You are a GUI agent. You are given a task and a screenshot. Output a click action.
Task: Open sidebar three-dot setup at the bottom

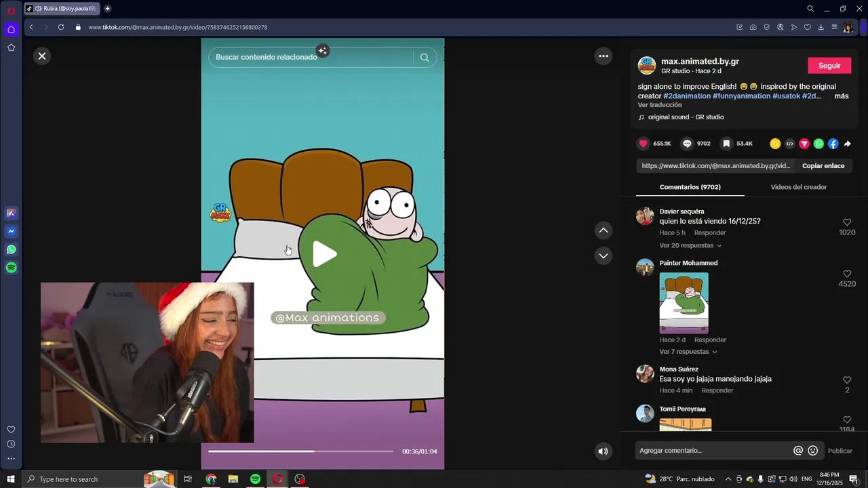click(x=11, y=459)
